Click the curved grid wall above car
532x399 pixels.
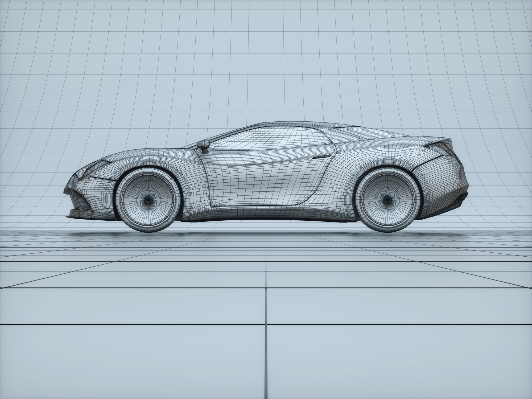tap(266, 67)
